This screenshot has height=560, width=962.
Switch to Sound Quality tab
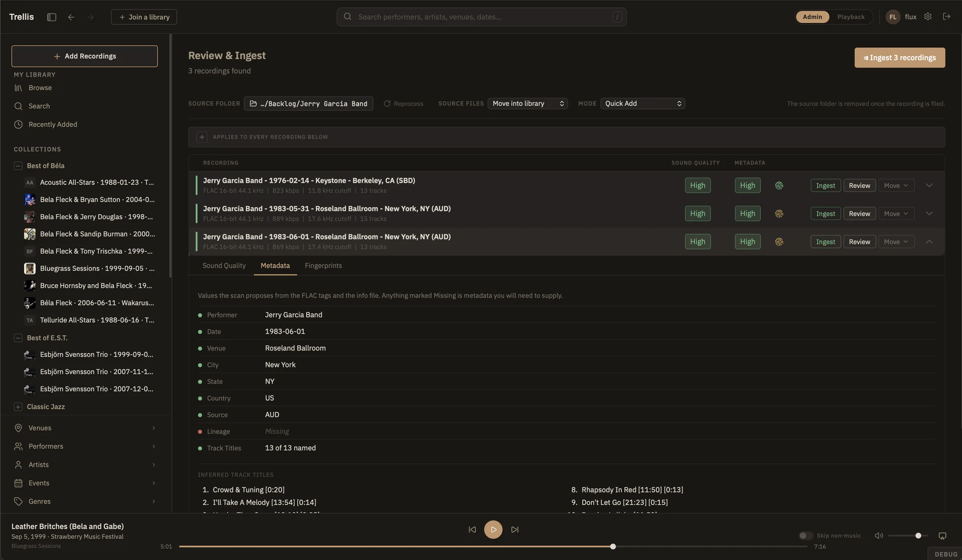[224, 266]
